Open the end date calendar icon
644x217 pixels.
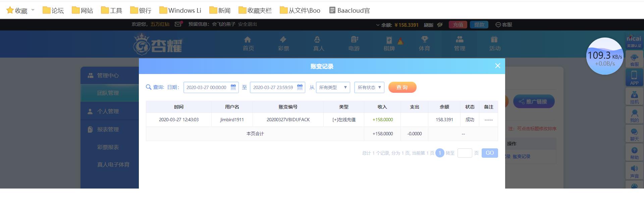point(300,87)
